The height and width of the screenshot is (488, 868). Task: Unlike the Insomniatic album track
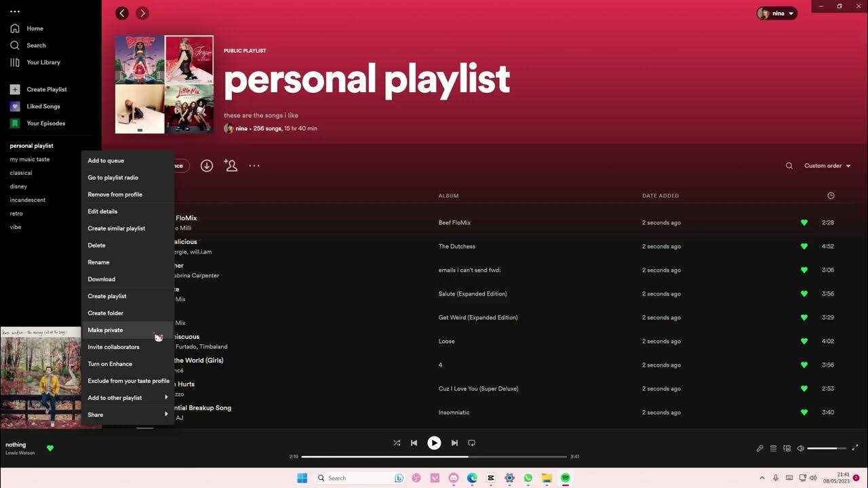(x=804, y=412)
